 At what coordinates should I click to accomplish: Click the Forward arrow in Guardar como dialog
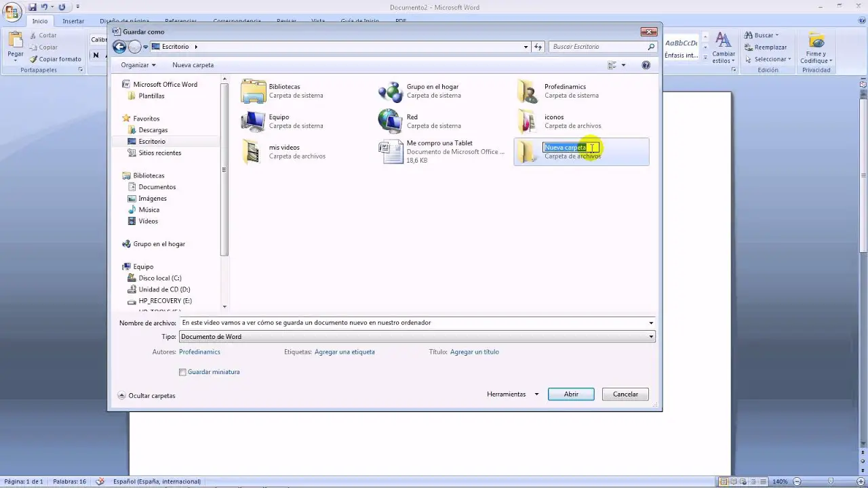(134, 47)
